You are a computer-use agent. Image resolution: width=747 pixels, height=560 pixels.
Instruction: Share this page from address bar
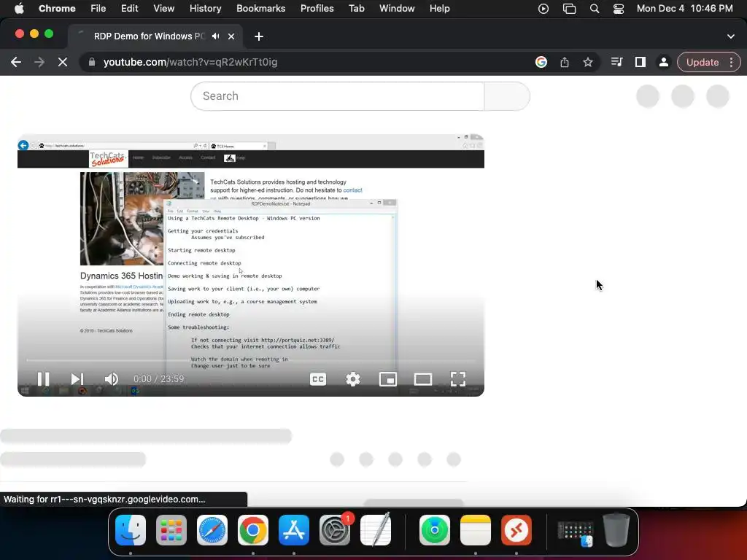click(565, 63)
